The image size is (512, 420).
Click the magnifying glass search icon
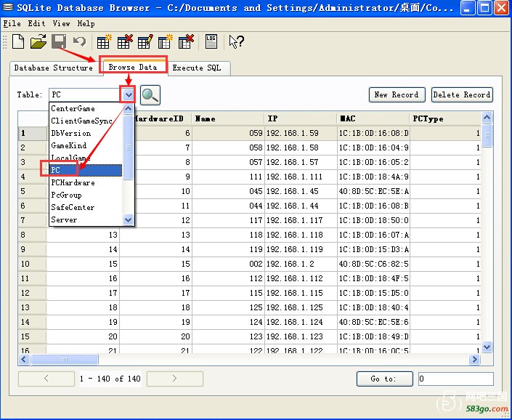coord(150,95)
